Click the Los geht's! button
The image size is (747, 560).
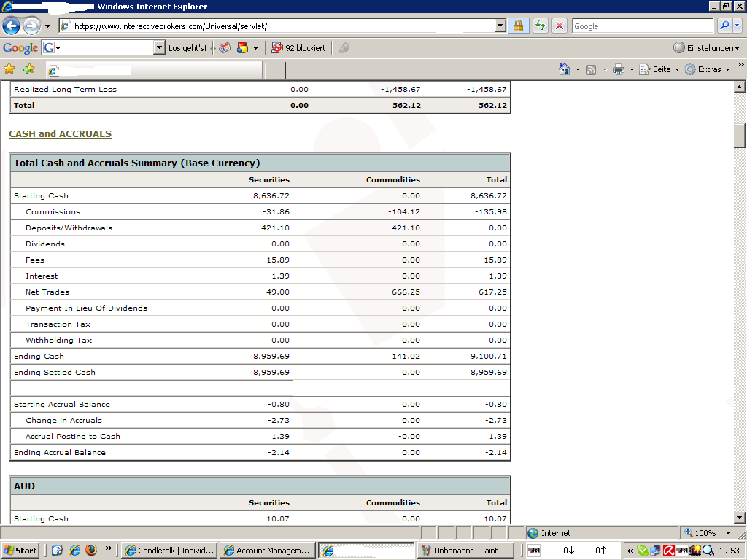(187, 48)
